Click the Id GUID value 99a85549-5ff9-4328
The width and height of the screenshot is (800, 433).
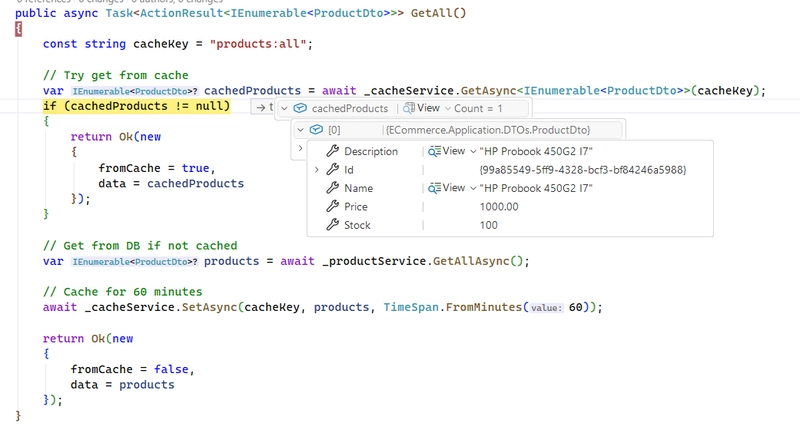(583, 169)
